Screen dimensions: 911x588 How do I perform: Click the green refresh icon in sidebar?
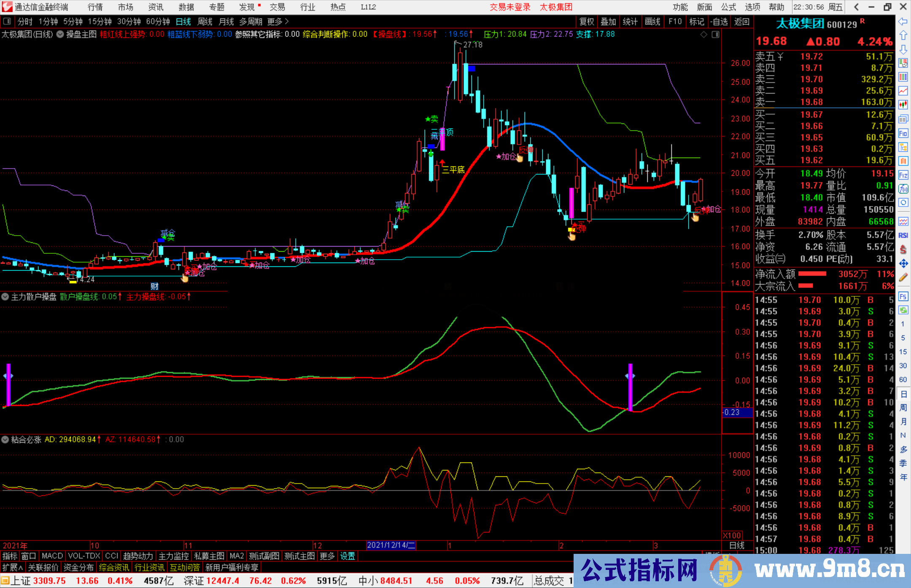(x=903, y=310)
